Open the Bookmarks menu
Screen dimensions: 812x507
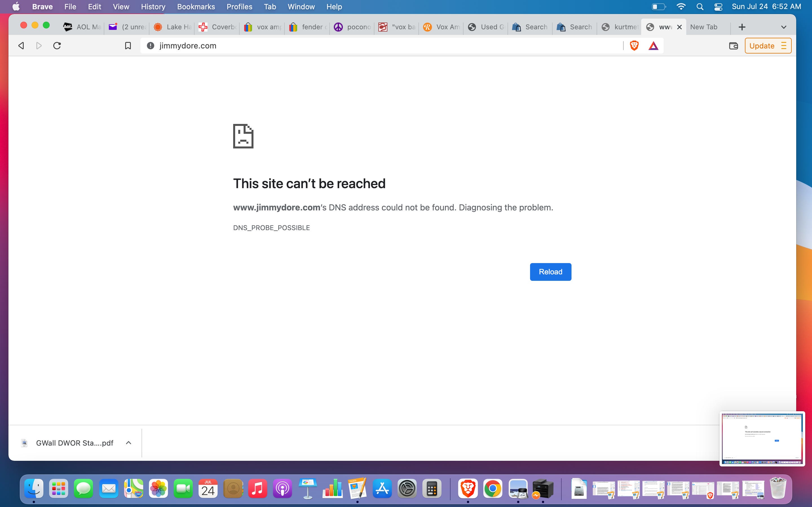[x=196, y=7]
